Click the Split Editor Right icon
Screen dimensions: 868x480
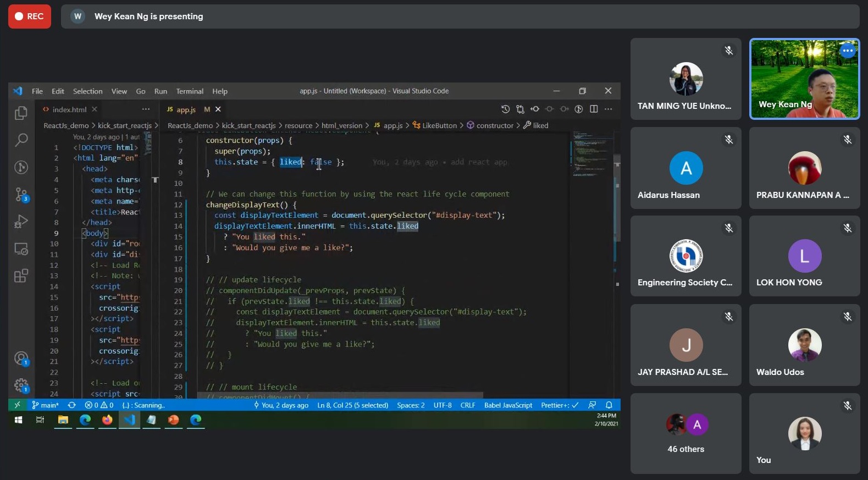tap(594, 109)
